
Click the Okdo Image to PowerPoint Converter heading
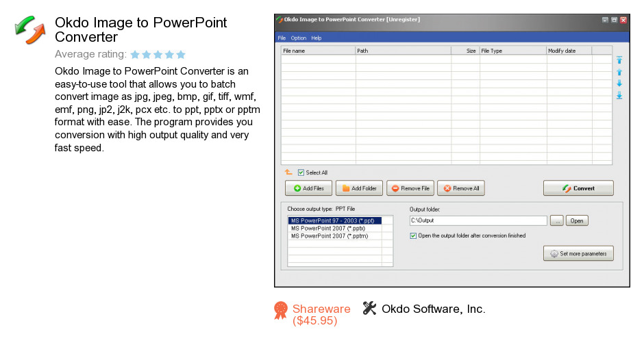140,29
